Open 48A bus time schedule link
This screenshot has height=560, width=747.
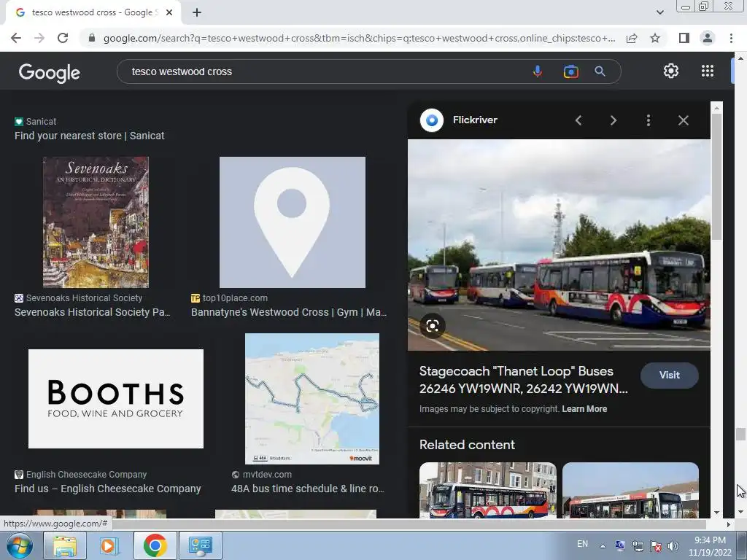point(307,489)
